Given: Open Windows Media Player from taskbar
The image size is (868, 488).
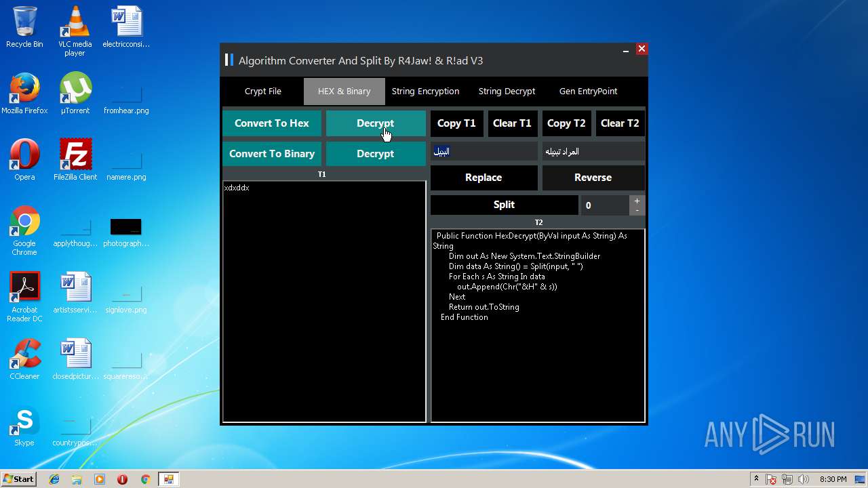Looking at the screenshot, I should point(100,479).
